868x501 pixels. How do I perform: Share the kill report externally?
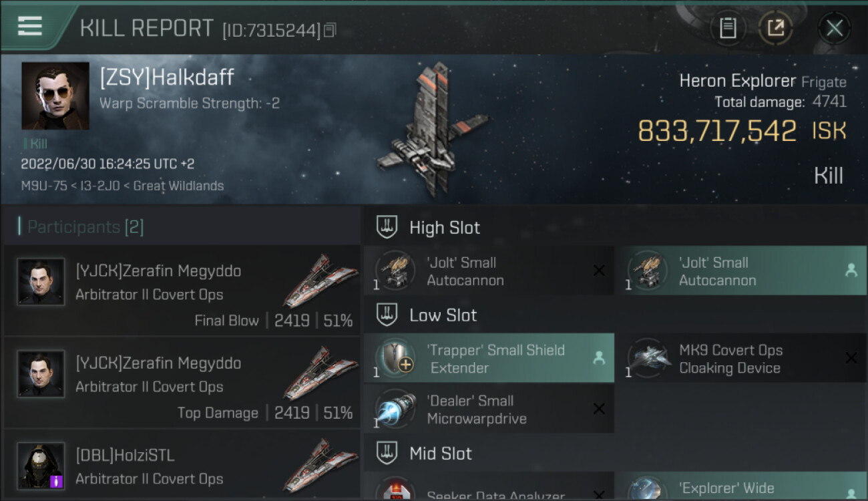[775, 28]
